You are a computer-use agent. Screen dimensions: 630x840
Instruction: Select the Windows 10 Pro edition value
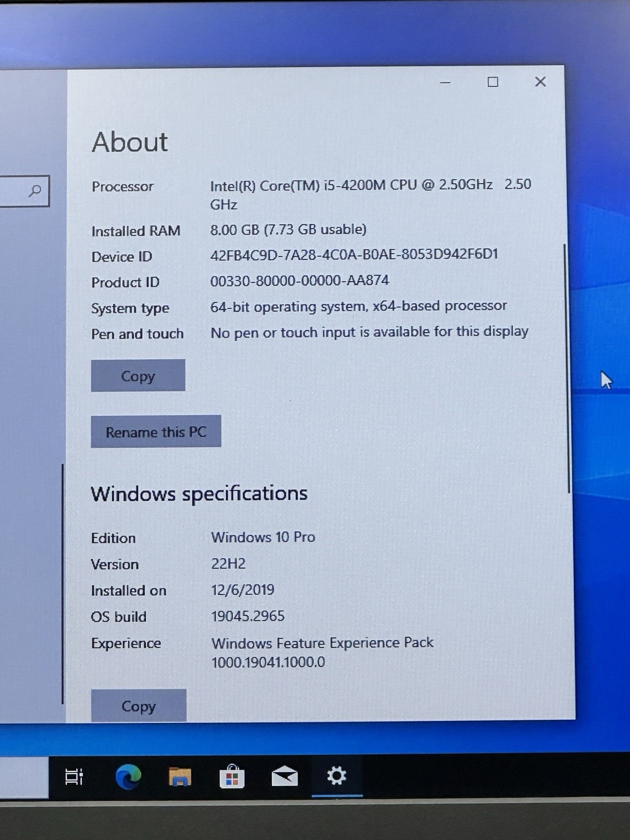click(263, 537)
